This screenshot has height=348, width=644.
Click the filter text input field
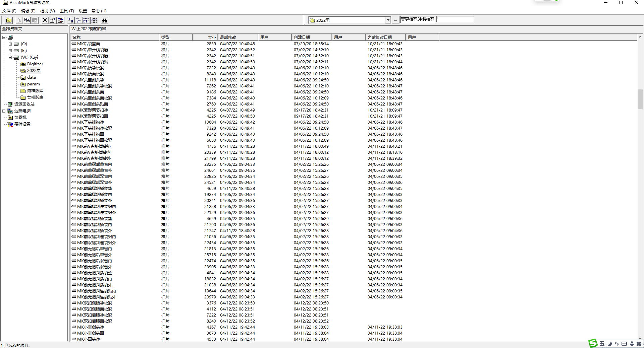(455, 19)
